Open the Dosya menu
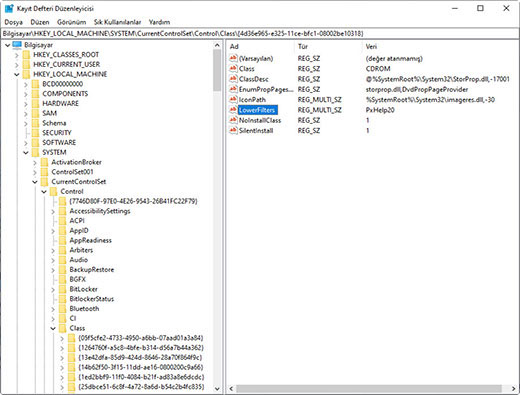The width and height of the screenshot is (520, 395). coord(14,22)
